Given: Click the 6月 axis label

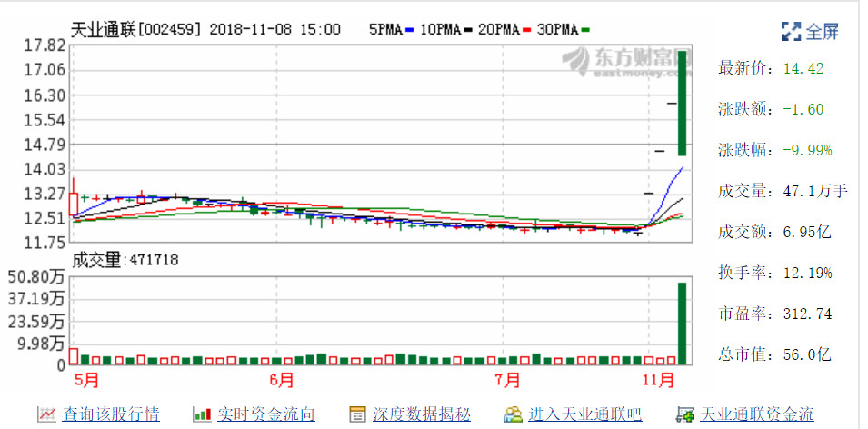Looking at the screenshot, I should point(282,381).
